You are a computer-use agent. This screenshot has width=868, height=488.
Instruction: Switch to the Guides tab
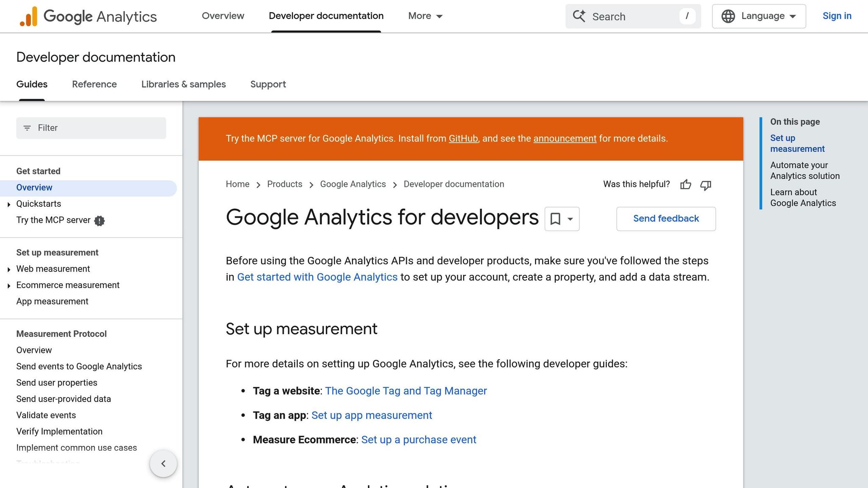pos(32,84)
